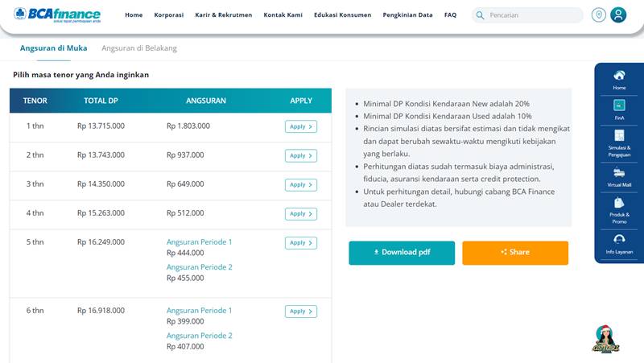
Task: Apply for the 6 thn tenor
Action: pyautogui.click(x=301, y=311)
